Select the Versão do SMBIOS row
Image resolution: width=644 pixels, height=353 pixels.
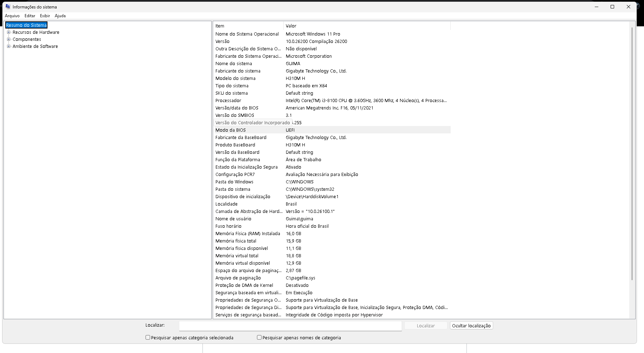pyautogui.click(x=332, y=115)
